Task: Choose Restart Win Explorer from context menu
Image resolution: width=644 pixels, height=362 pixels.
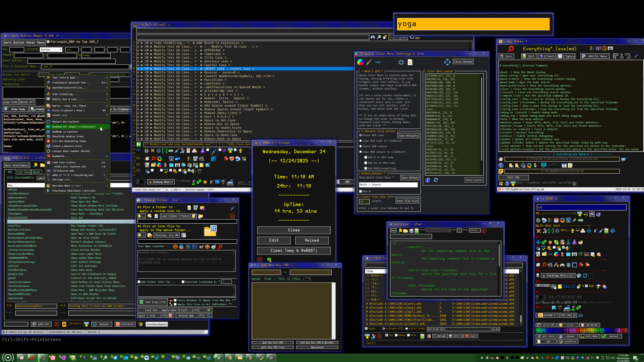Action: [66, 122]
